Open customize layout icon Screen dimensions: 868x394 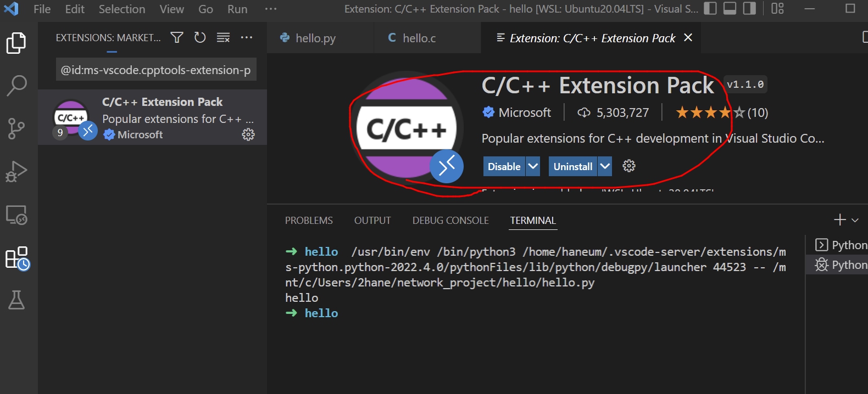tap(777, 8)
